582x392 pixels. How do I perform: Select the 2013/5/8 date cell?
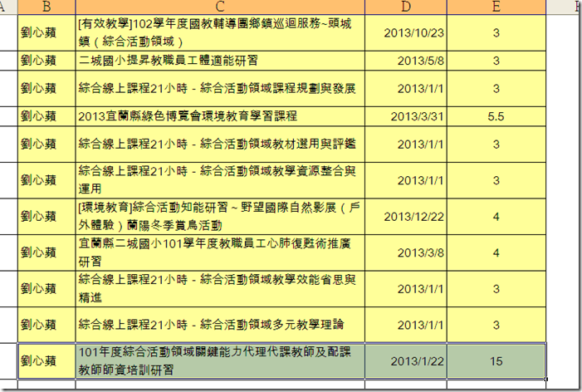[405, 60]
